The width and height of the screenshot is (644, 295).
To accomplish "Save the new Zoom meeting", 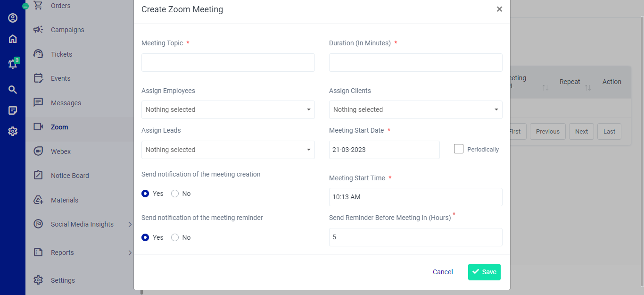I will 484,272.
